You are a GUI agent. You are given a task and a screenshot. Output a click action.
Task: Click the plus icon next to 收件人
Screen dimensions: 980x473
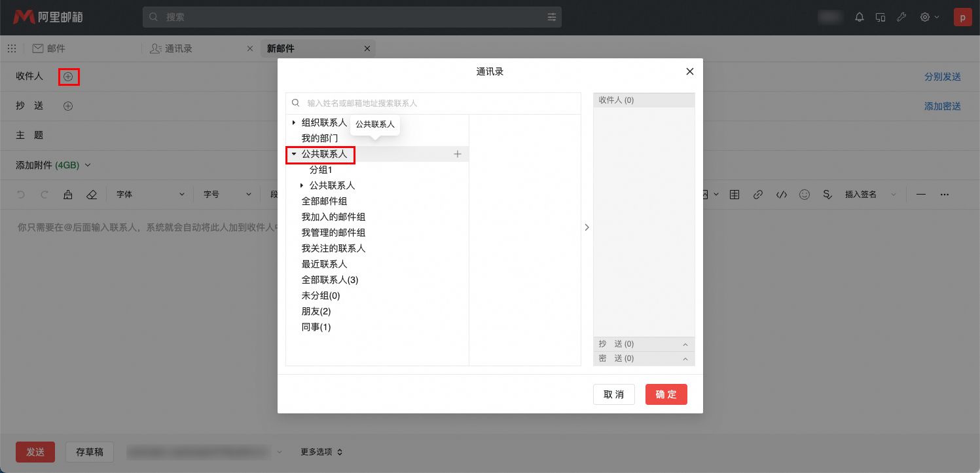coord(68,77)
